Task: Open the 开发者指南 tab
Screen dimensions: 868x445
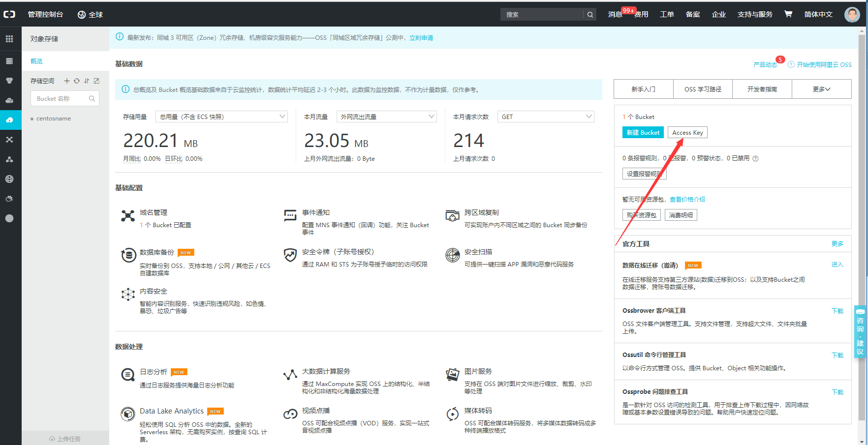Action: point(762,89)
